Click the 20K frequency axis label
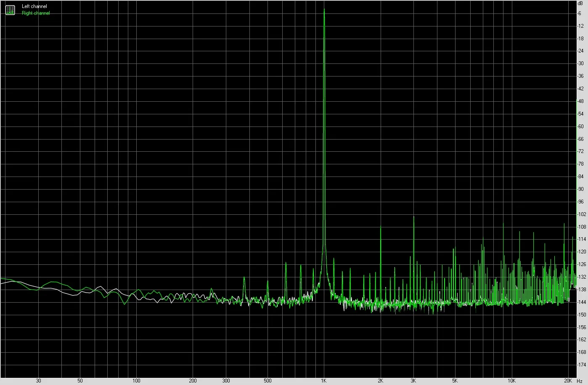The image size is (588, 385). click(568, 381)
